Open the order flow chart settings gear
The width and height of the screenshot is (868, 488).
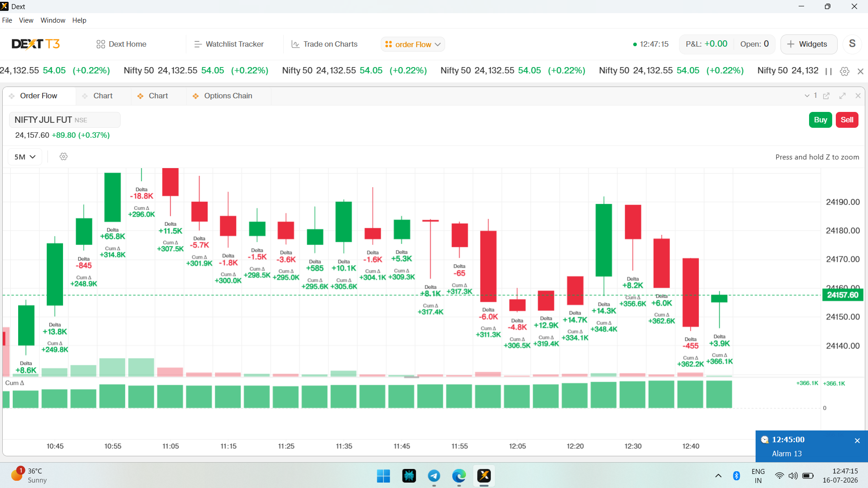coord(63,156)
